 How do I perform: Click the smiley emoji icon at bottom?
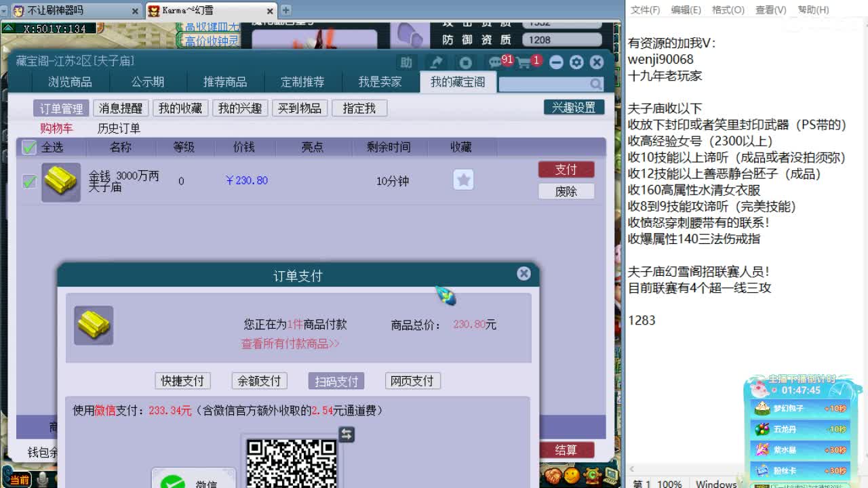coord(572,475)
